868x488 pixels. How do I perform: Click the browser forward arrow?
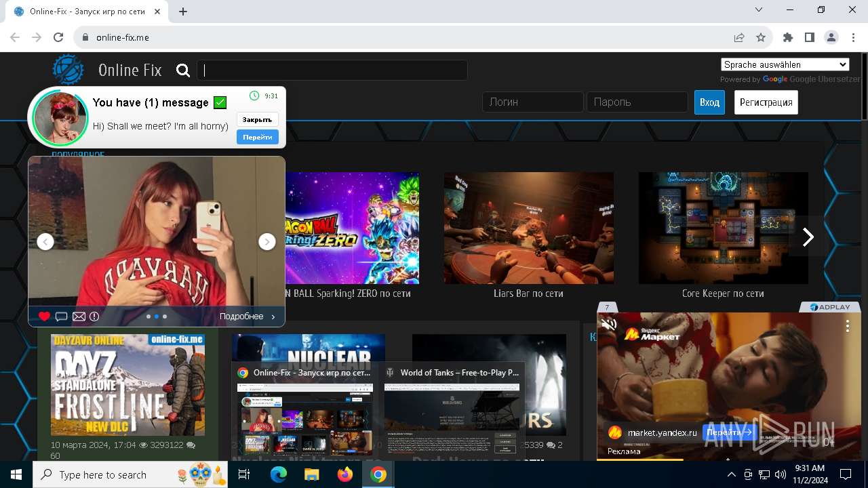point(37,37)
